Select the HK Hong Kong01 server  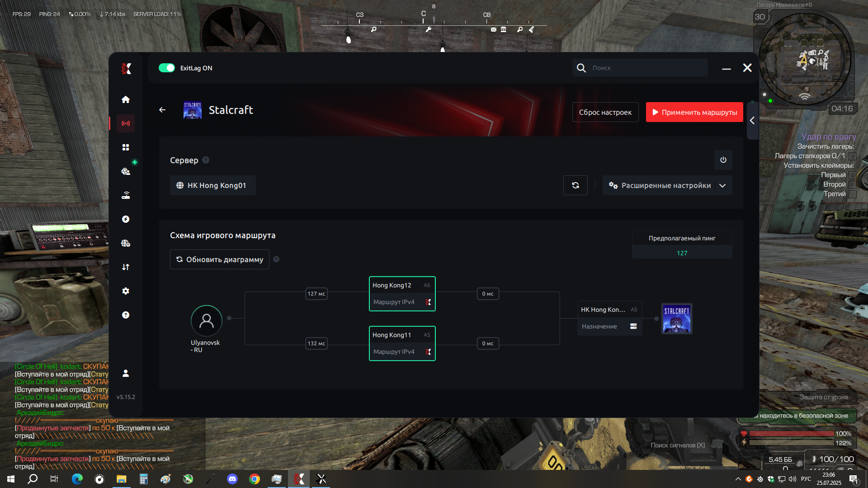(x=213, y=185)
